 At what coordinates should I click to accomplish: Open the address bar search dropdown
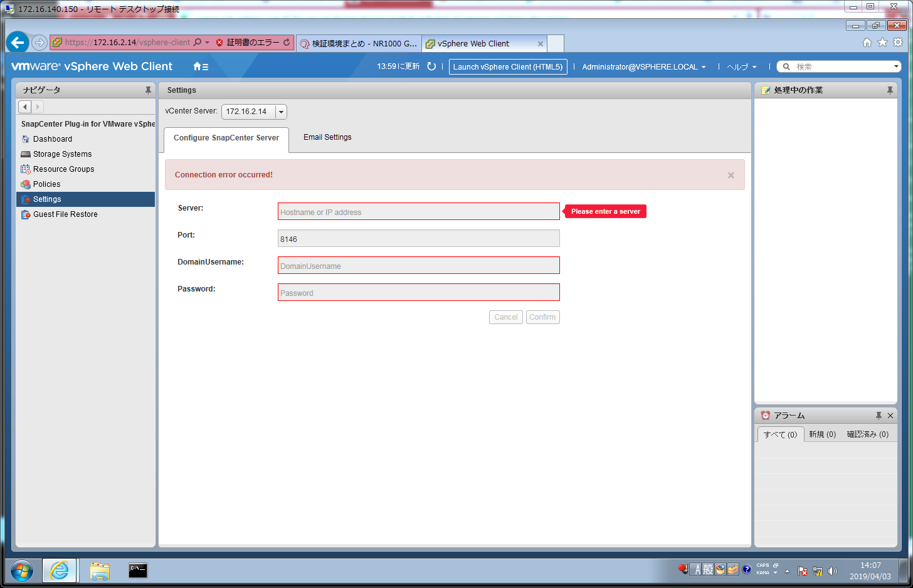pyautogui.click(x=208, y=43)
